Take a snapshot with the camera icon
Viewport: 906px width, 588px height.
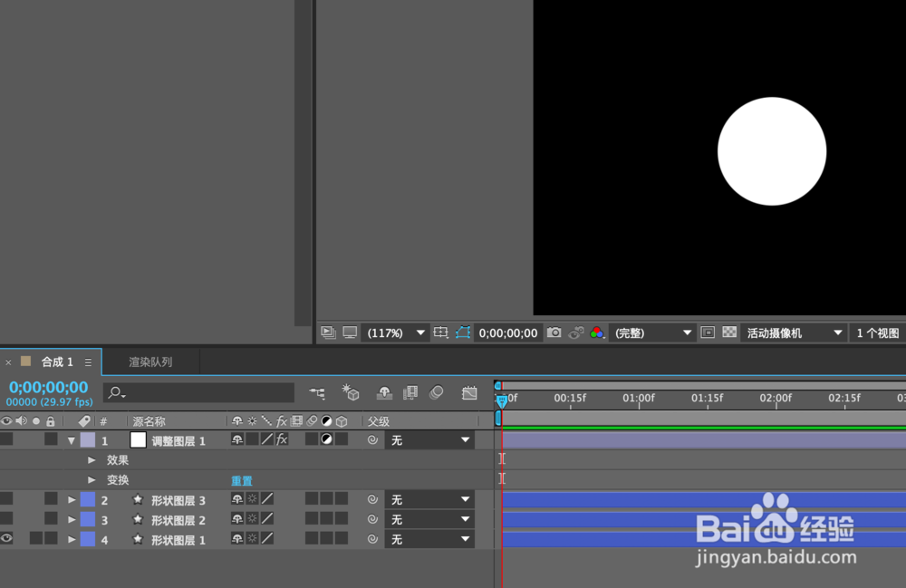554,333
